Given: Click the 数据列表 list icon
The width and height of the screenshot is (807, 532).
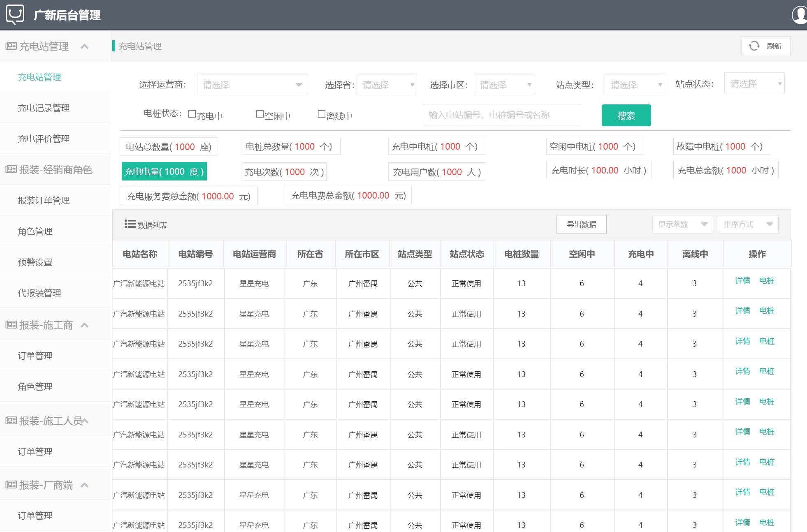Looking at the screenshot, I should [x=130, y=224].
